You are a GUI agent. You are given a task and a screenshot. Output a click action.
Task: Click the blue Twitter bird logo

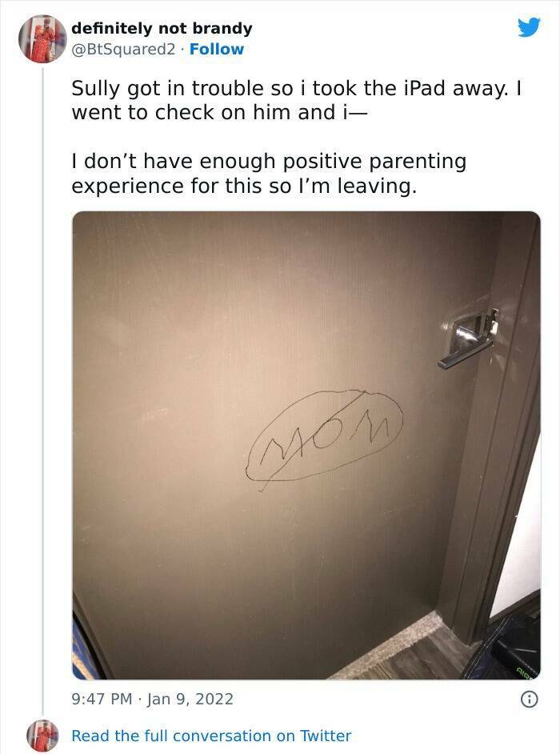[x=529, y=27]
